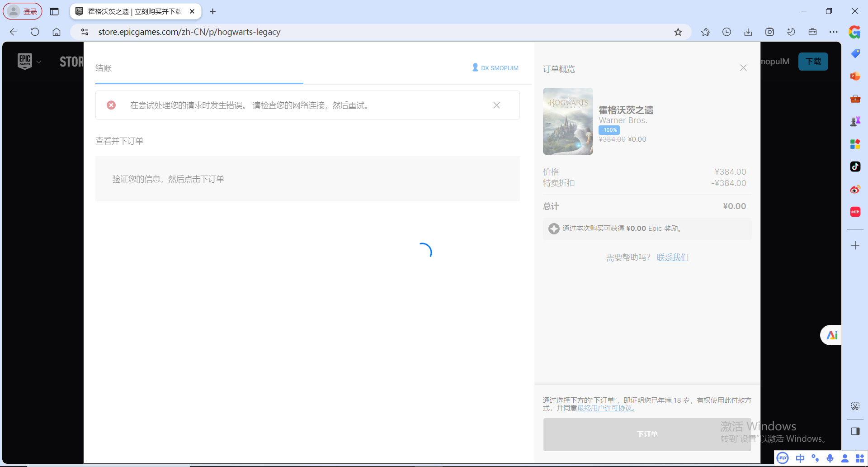Open the browser history clock icon

click(726, 32)
